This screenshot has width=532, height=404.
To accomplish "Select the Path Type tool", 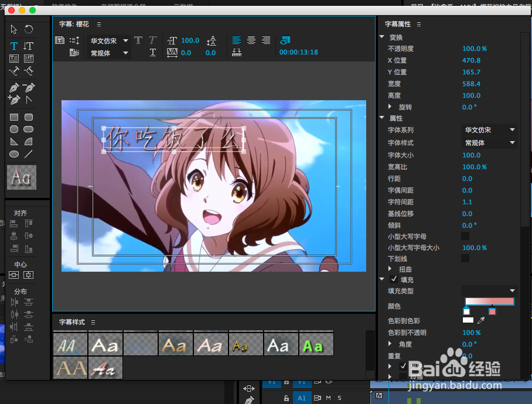I will (14, 71).
